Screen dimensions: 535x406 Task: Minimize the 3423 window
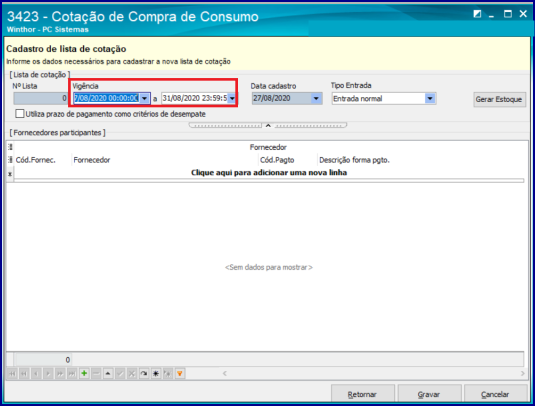[x=492, y=15]
